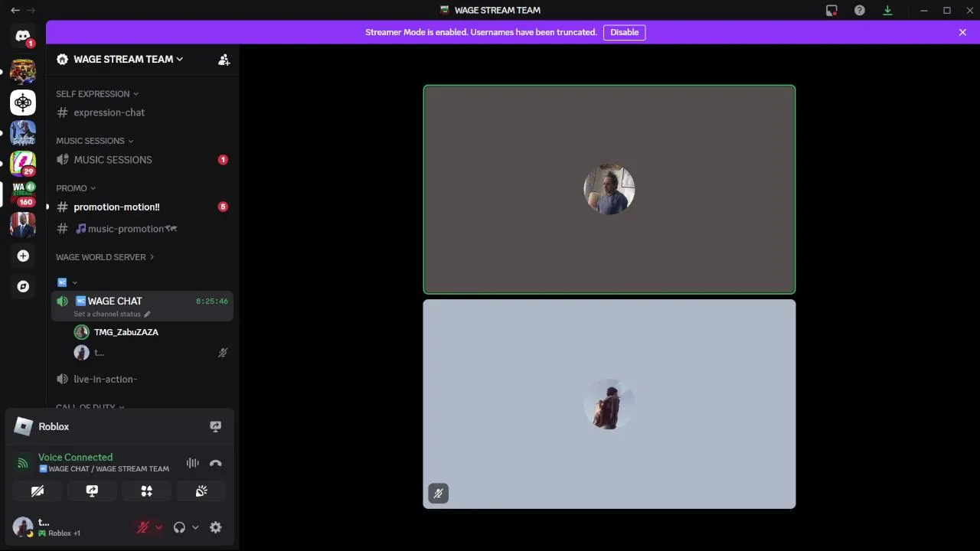980x551 pixels.
Task: Open headphone output options arrow
Action: point(195,527)
